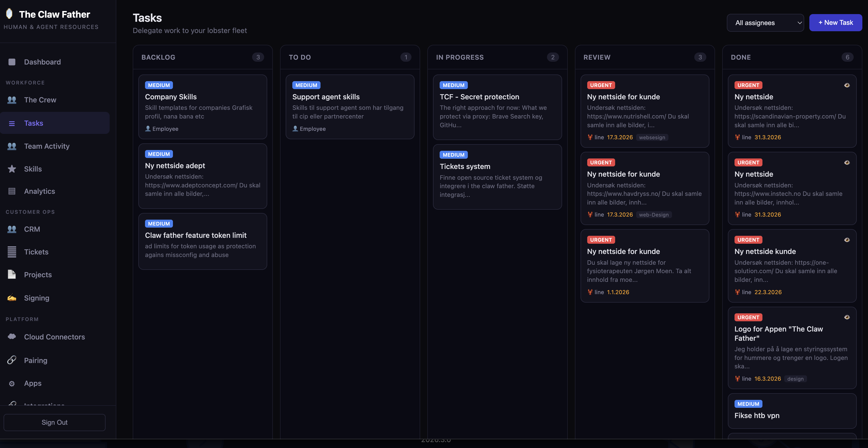Screen dimensions: 868x448
Task: Select the CRM icon under Customer Ops
Action: click(x=12, y=229)
